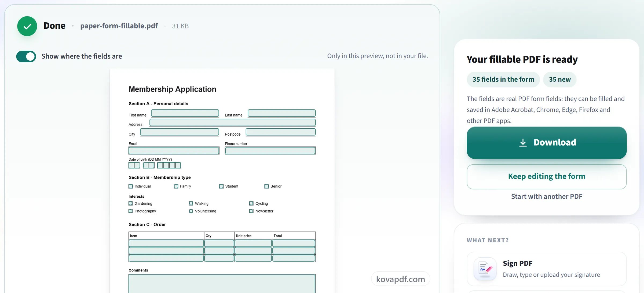Click the 35 fields in the form badge
644x293 pixels.
pyautogui.click(x=503, y=79)
